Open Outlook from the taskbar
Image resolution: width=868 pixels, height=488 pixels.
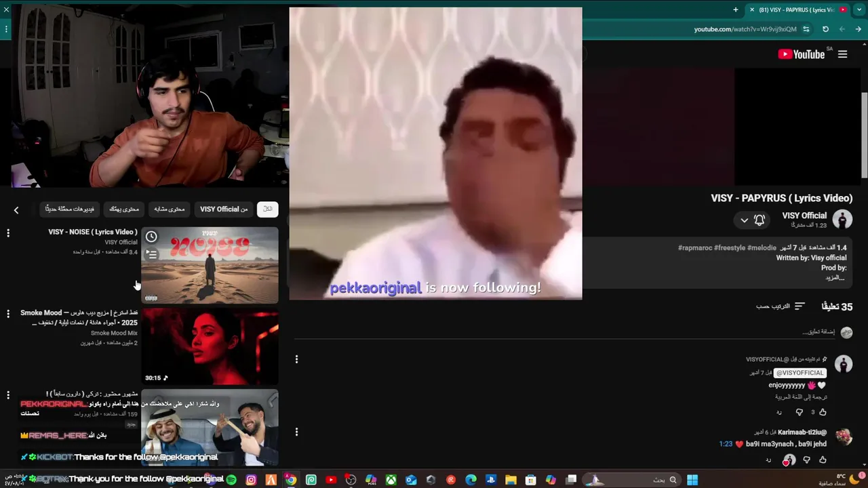pos(411,480)
